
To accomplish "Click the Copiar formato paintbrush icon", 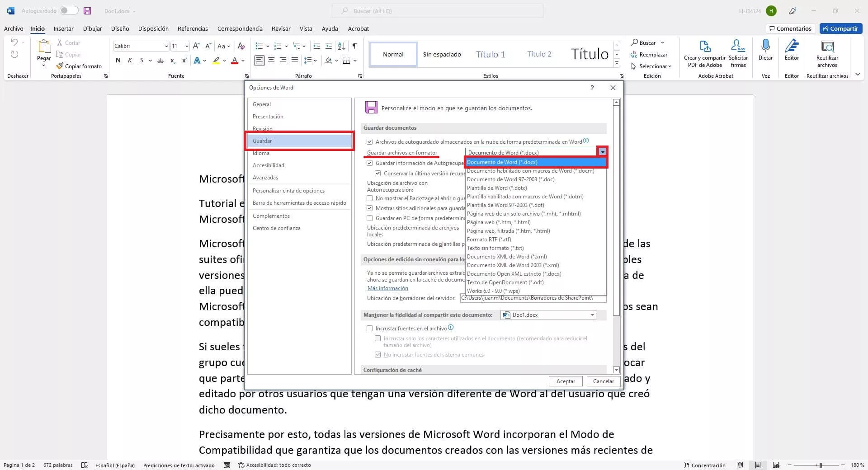I will click(60, 66).
